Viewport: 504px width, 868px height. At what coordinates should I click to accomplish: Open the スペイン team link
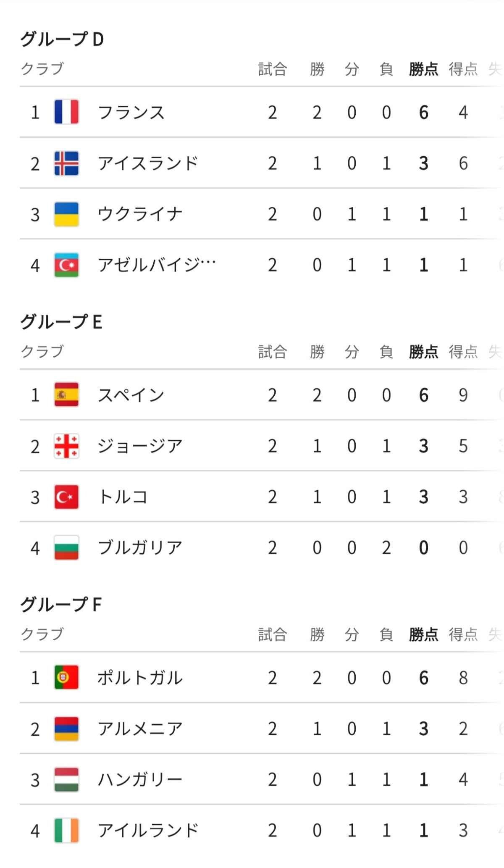(x=131, y=395)
